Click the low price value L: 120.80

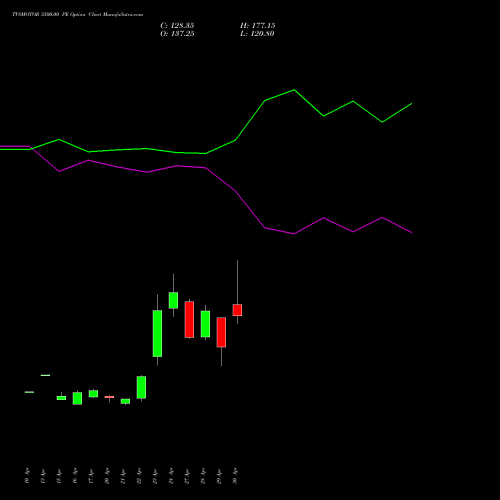(x=257, y=34)
